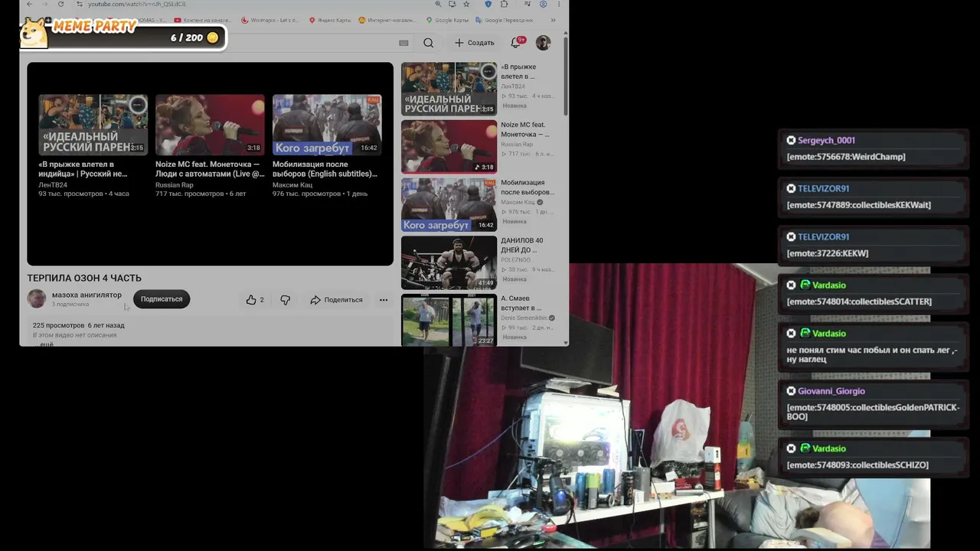Click chat username Giovanni_Giorgio
The height and width of the screenshot is (551, 980).
(x=831, y=391)
